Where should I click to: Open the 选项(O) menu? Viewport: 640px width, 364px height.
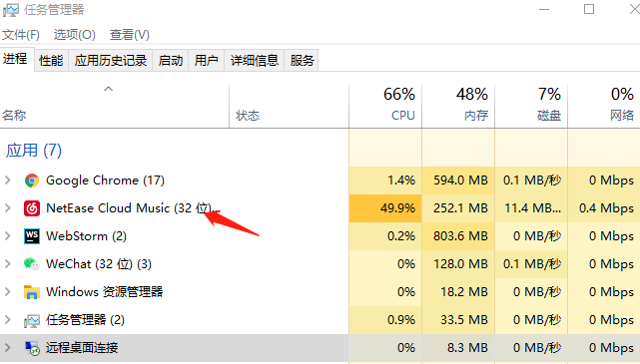pos(74,35)
